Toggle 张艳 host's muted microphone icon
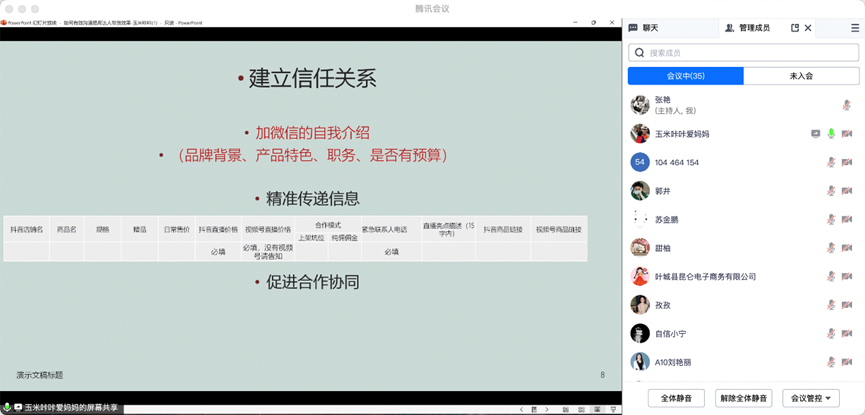Viewport: 865px width, 415px height. 847,105
